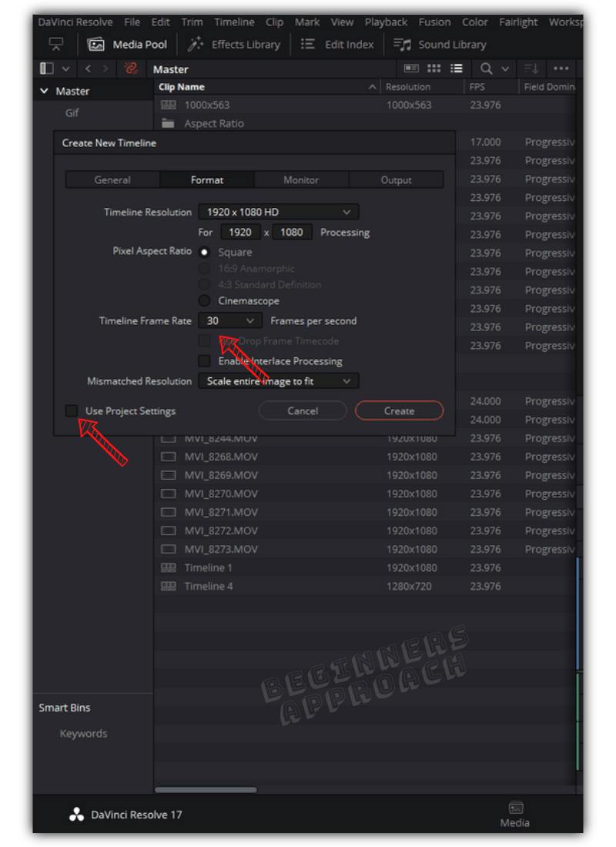Open the Fusion menu
Viewport: 616px width, 847px height.
pos(434,22)
